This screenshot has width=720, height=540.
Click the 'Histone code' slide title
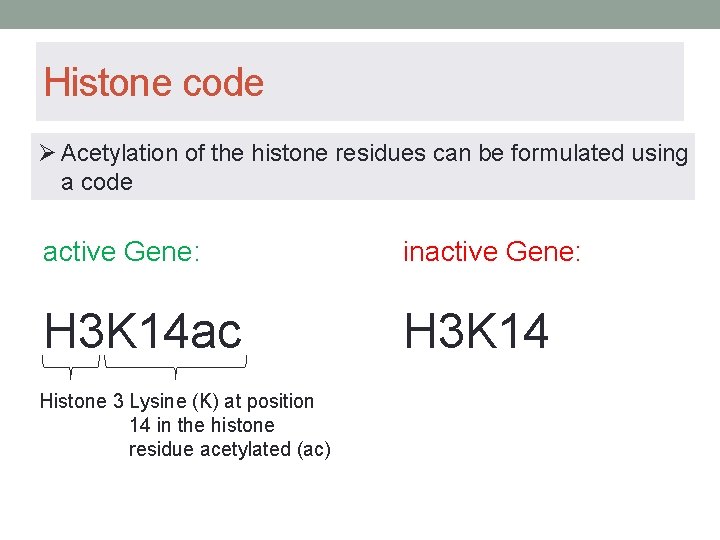tap(154, 82)
